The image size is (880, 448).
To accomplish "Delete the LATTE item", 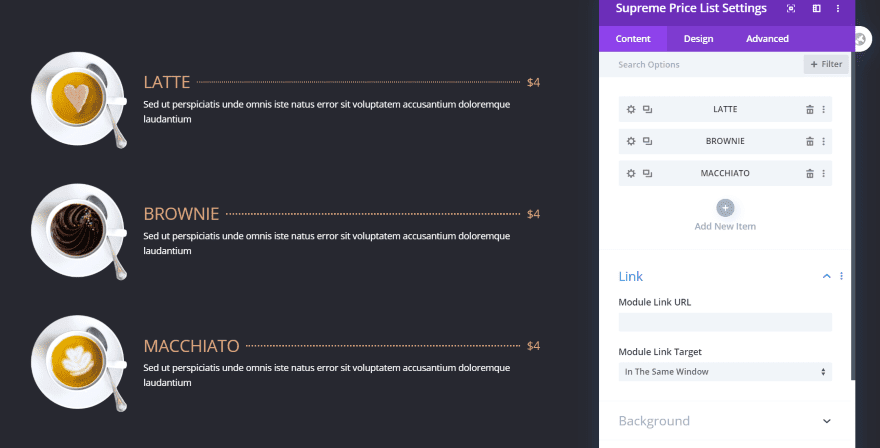I will [810, 109].
